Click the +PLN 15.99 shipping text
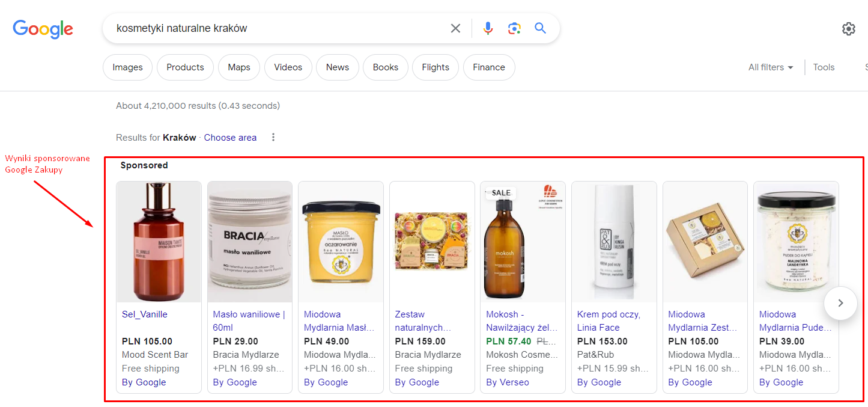Screen dimensions: 868x407 point(613,369)
